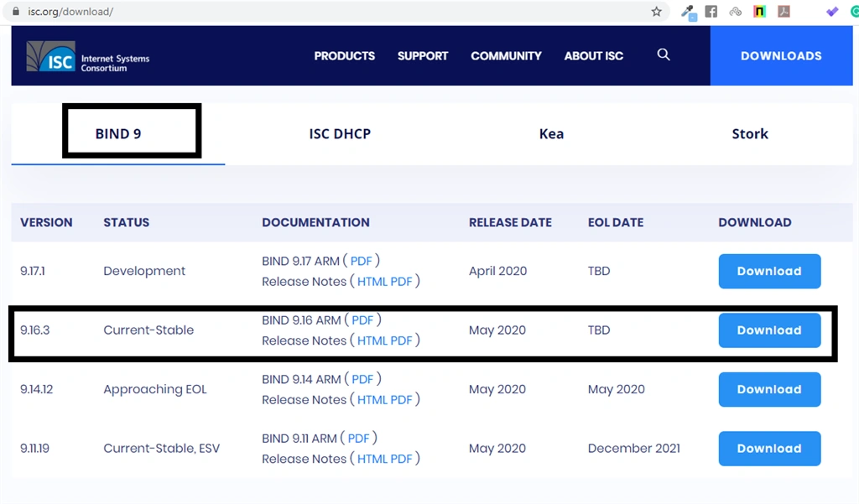Click the version number 9.16.3
859x504 pixels.
click(35, 330)
